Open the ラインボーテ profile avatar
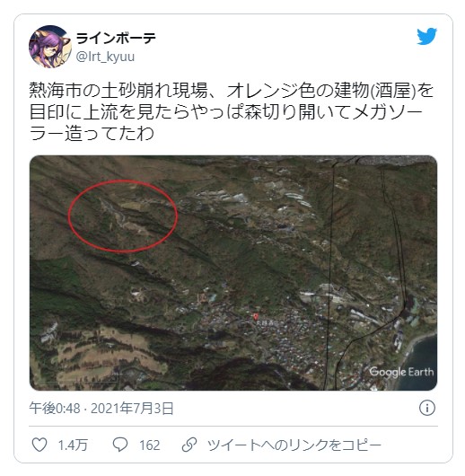The width and height of the screenshot is (465, 476). pyautogui.click(x=50, y=47)
